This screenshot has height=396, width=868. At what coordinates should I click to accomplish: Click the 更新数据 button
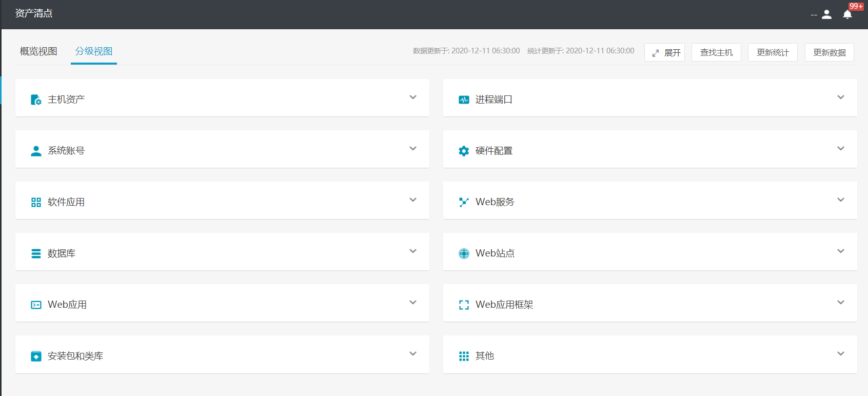click(830, 52)
